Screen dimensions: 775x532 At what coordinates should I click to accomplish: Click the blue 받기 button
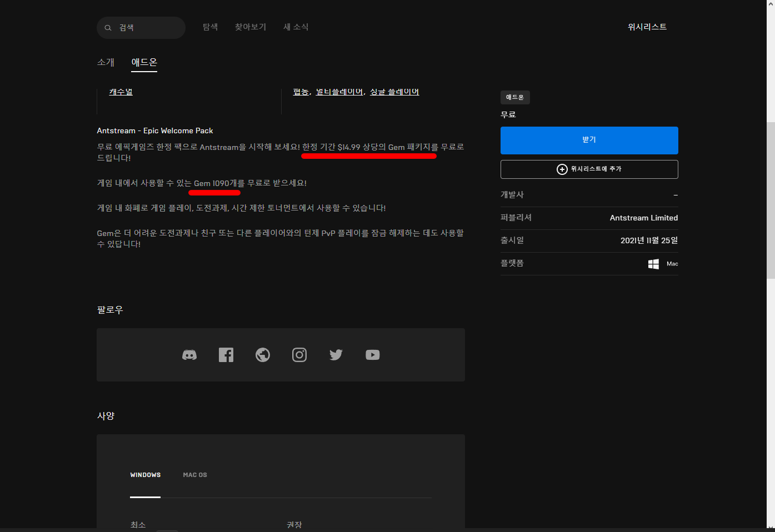click(x=589, y=140)
